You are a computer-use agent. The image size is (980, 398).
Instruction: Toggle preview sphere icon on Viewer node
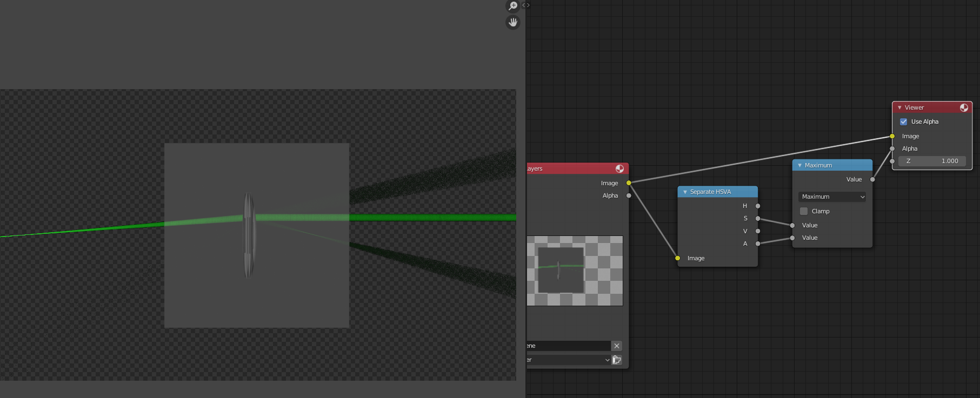964,107
